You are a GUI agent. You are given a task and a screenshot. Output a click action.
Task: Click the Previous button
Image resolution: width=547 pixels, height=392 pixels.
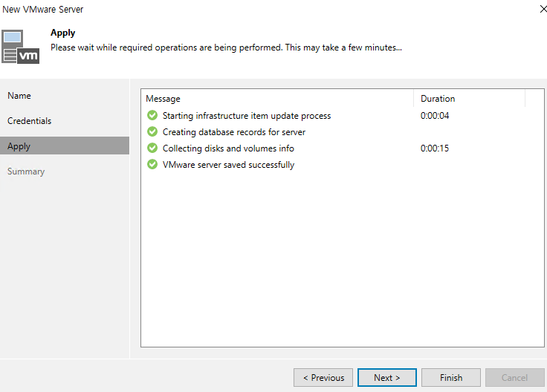pos(323,378)
